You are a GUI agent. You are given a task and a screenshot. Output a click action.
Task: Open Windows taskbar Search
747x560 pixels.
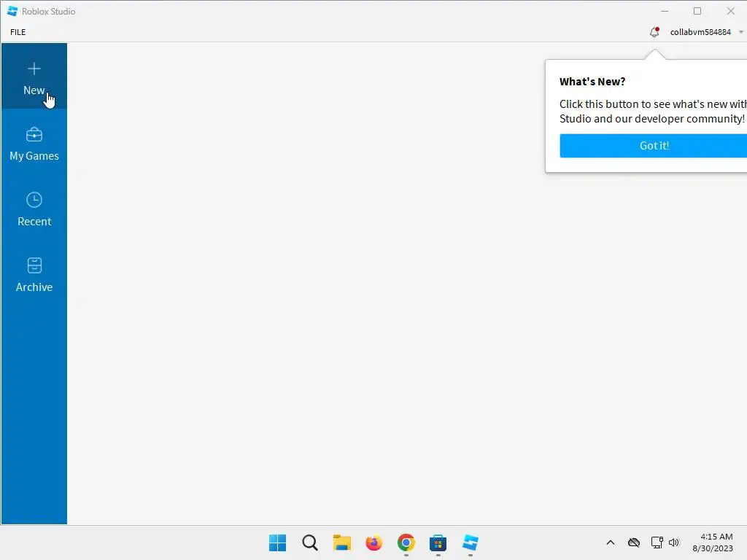309,542
